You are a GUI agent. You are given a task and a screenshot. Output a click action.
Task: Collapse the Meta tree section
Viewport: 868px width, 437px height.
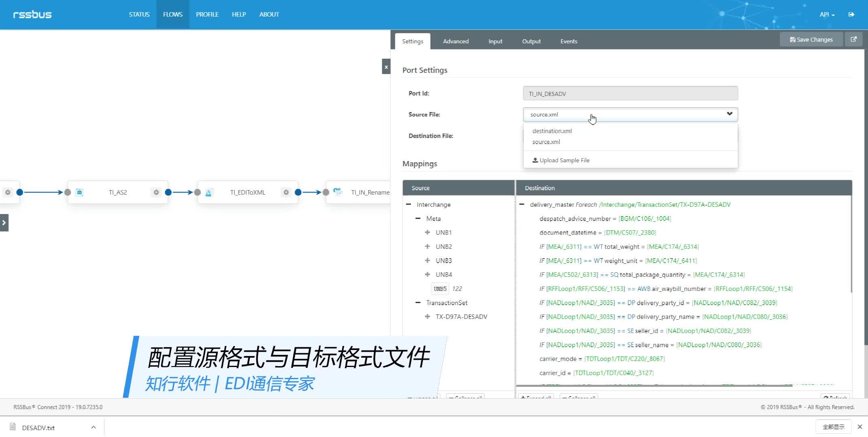(418, 218)
